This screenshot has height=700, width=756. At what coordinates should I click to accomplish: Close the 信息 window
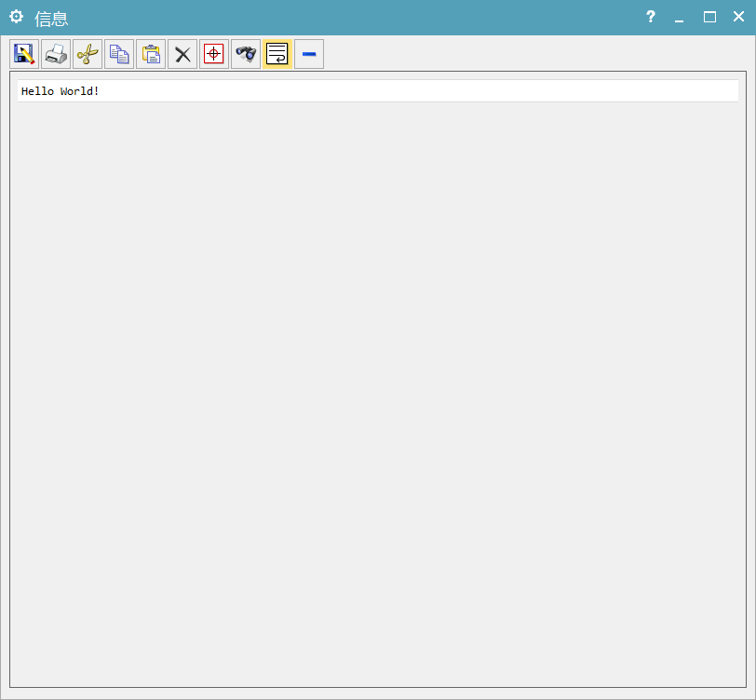pos(738,17)
